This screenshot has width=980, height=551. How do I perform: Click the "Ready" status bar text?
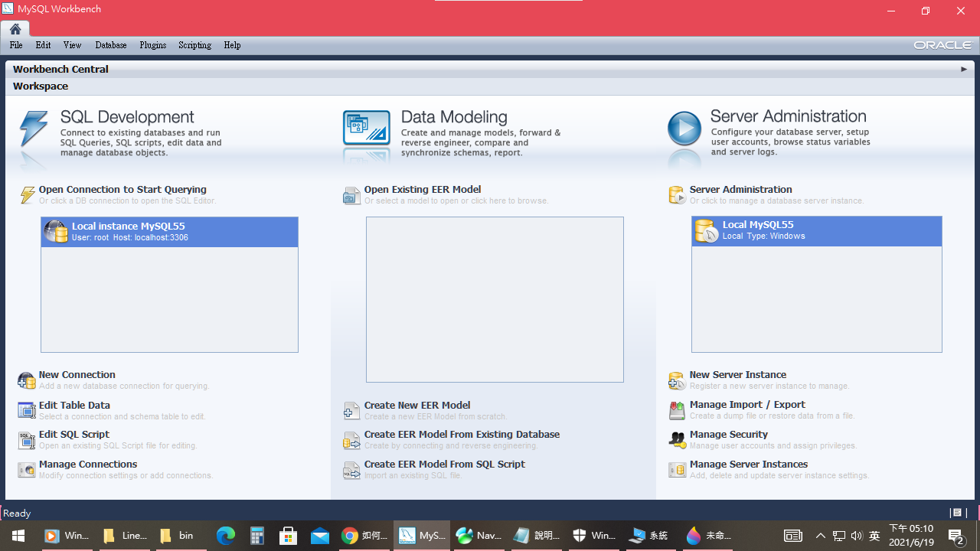point(18,514)
